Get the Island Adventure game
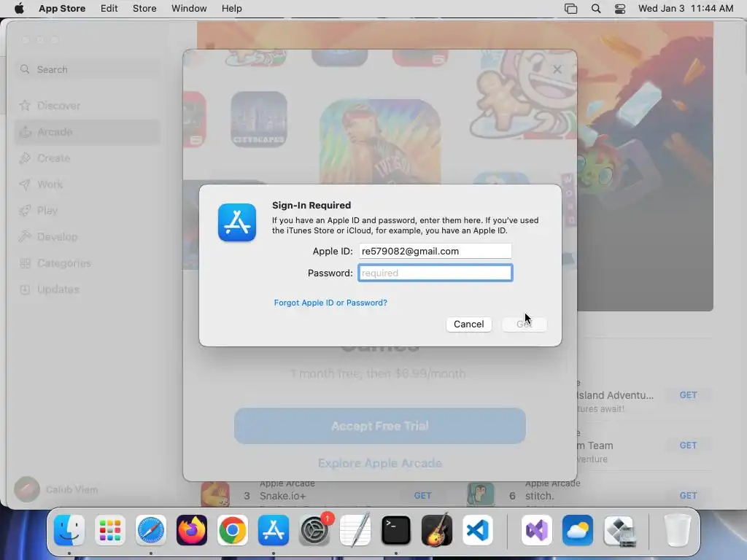 click(688, 394)
